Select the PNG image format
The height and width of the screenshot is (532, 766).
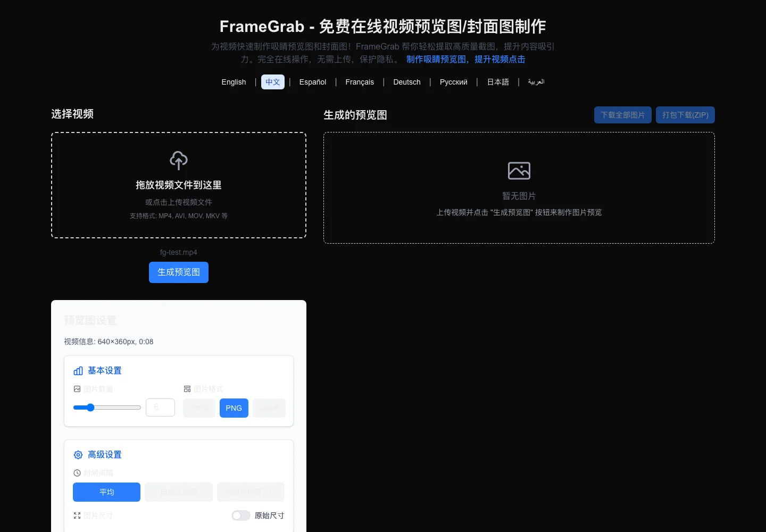click(x=234, y=408)
